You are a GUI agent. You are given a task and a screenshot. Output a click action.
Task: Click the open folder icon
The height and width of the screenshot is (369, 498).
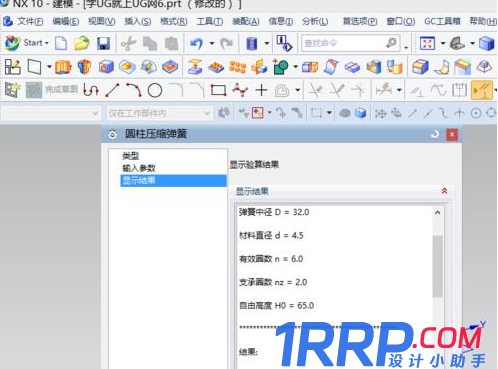click(82, 43)
